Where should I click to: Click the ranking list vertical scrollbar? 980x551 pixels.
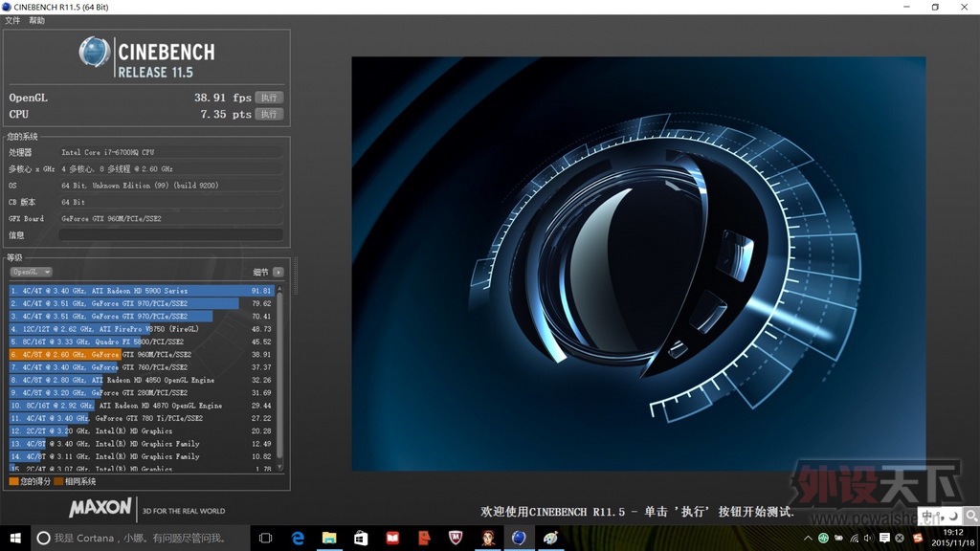click(x=279, y=375)
